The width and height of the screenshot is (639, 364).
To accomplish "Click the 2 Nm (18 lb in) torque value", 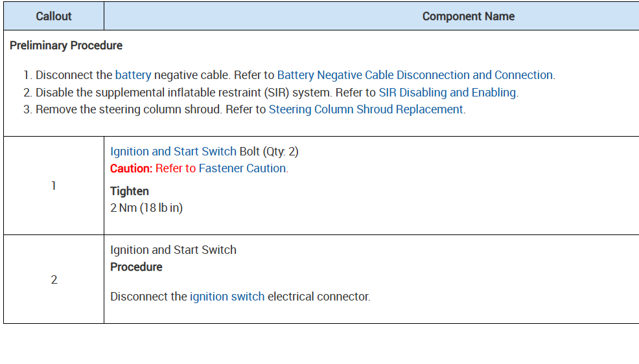I will (x=146, y=209).
